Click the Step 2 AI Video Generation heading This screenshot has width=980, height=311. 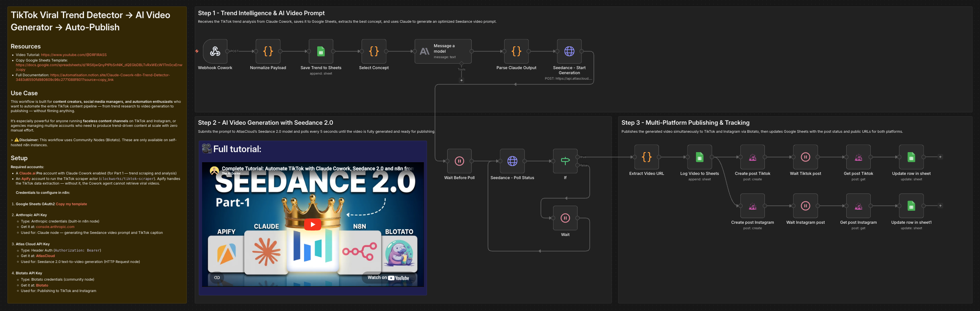(265, 123)
